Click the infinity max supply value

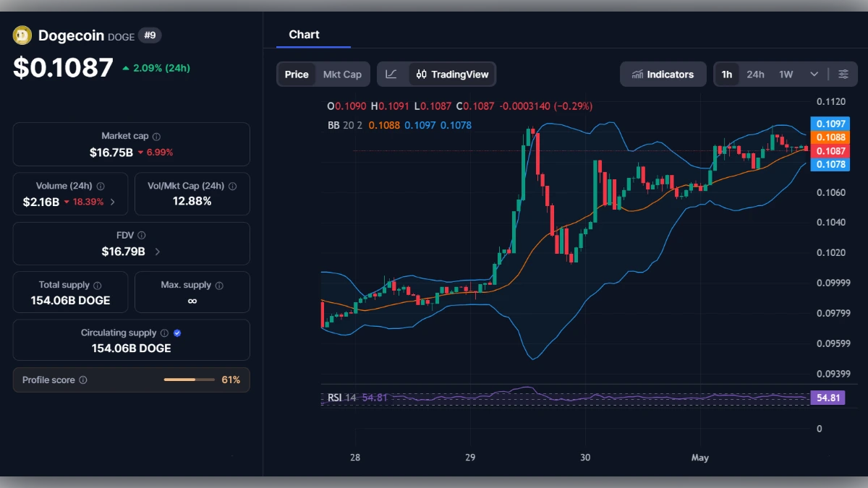[192, 301]
